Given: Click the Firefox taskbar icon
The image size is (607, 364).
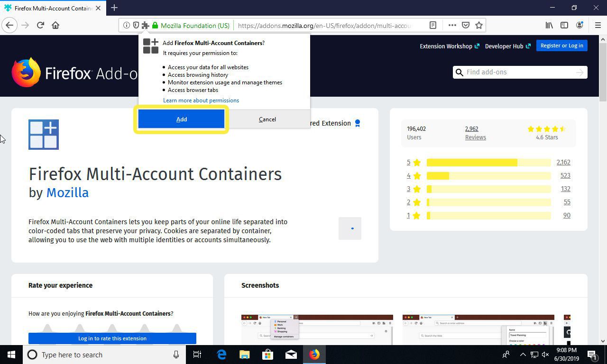Looking at the screenshot, I should 314,355.
